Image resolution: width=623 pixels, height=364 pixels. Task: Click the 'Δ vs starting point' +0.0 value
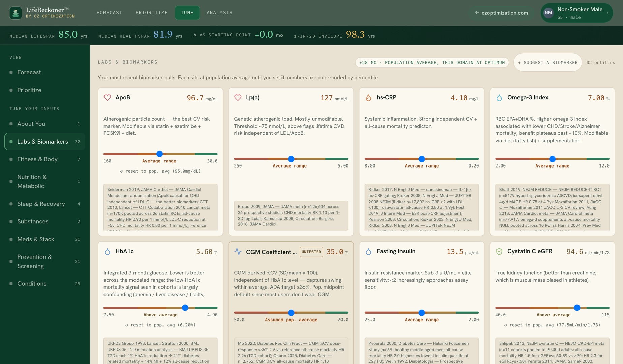click(264, 35)
